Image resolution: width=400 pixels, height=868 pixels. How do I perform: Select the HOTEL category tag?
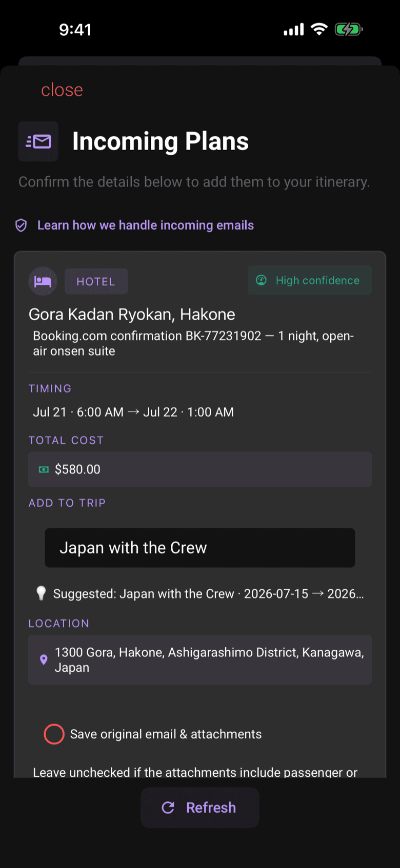coord(96,281)
